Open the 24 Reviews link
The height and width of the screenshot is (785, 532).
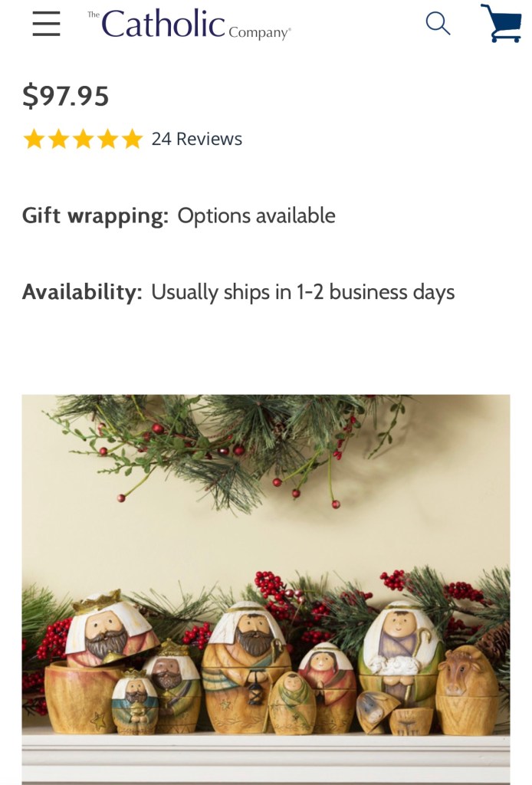[x=197, y=140]
